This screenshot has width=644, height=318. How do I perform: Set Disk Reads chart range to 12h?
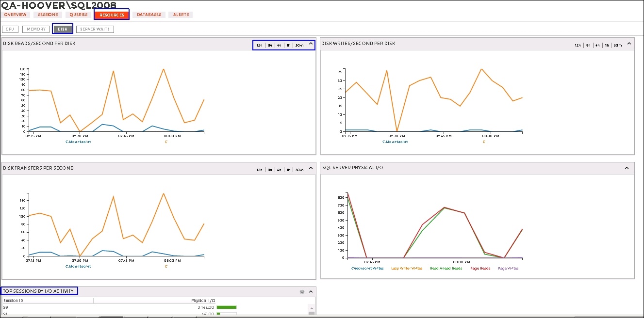(x=259, y=45)
